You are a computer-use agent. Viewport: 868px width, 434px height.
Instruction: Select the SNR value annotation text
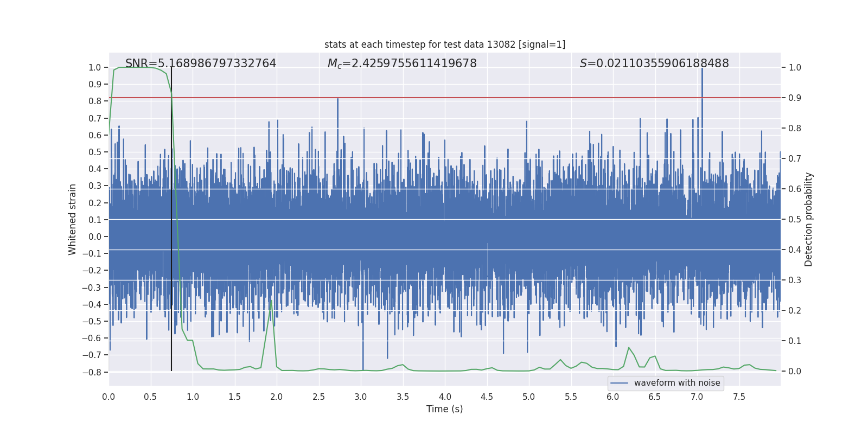pyautogui.click(x=201, y=63)
